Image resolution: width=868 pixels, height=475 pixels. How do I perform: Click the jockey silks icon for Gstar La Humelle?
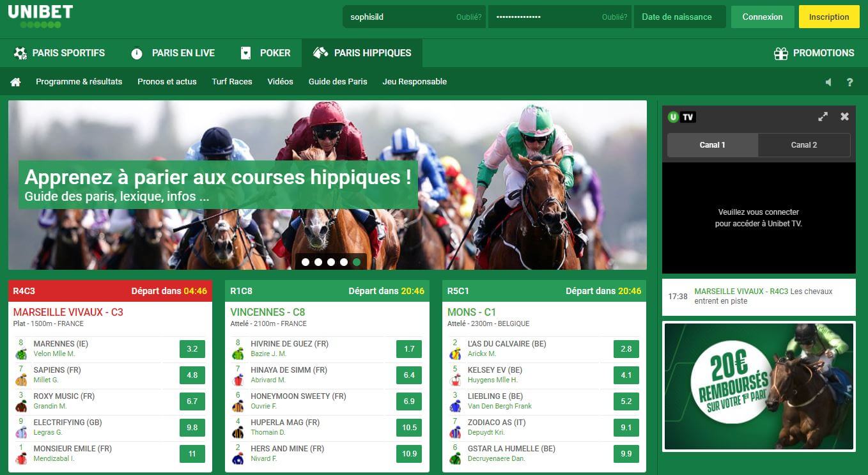pos(456,458)
